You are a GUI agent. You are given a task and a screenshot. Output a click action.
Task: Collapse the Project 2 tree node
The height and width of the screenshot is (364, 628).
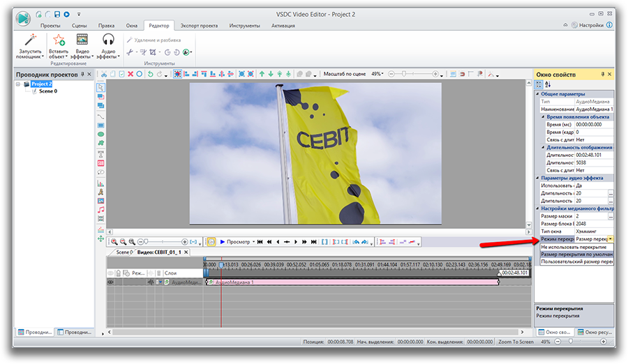tap(19, 84)
